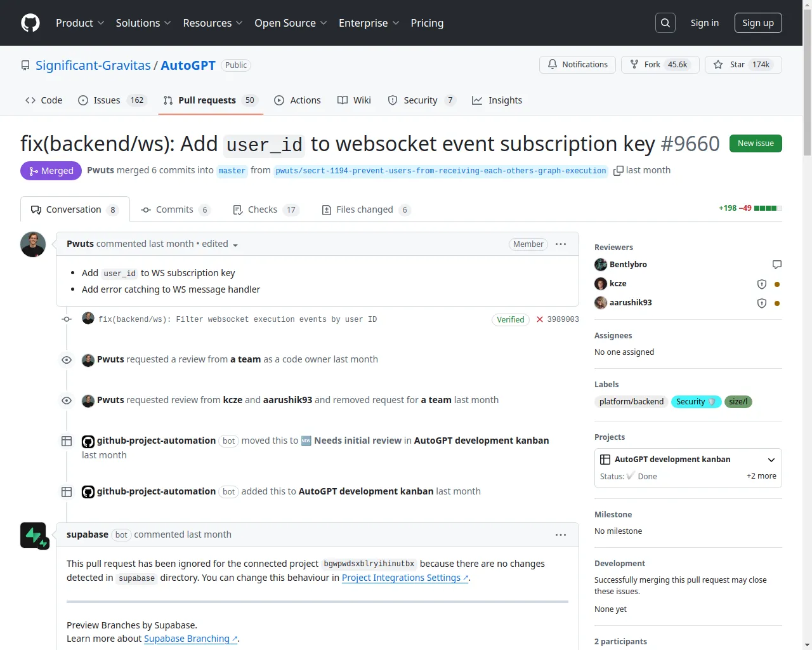Open options menu on supabase comment
This screenshot has width=812, height=650.
point(561,535)
